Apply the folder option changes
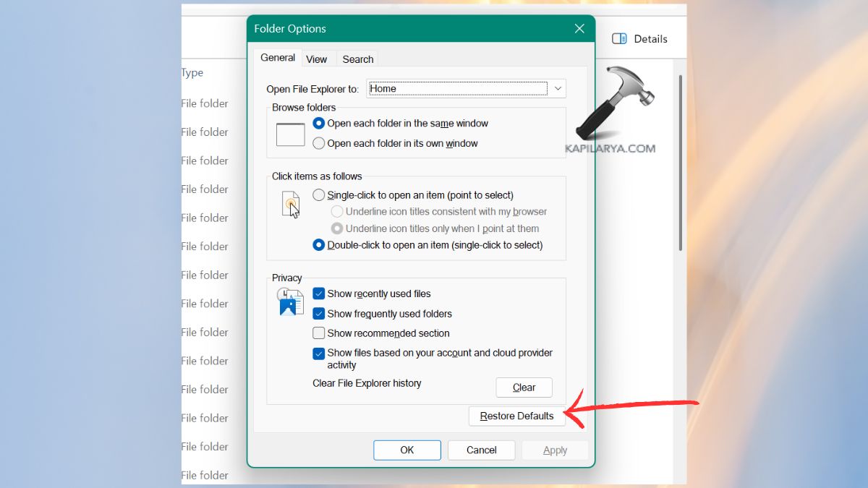Image resolution: width=868 pixels, height=488 pixels. [554, 450]
